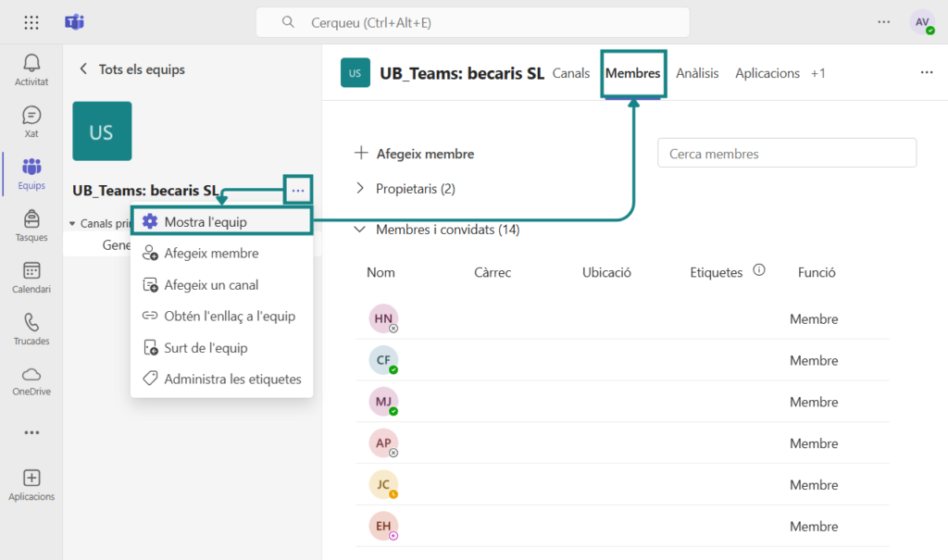Viewport: 948px width, 560px height.
Task: Open the Xat chat icon
Action: click(31, 116)
